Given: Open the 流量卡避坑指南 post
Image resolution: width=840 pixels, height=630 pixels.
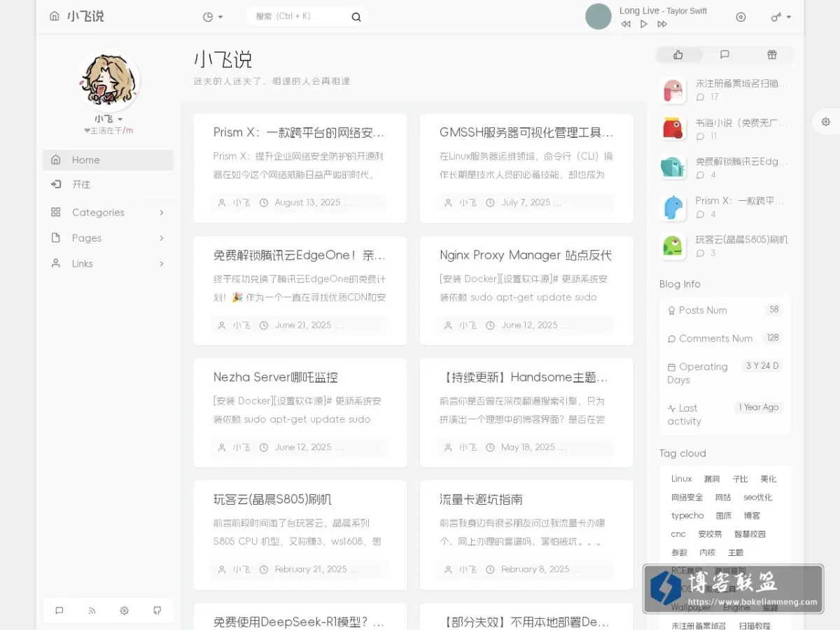Looking at the screenshot, I should [482, 500].
